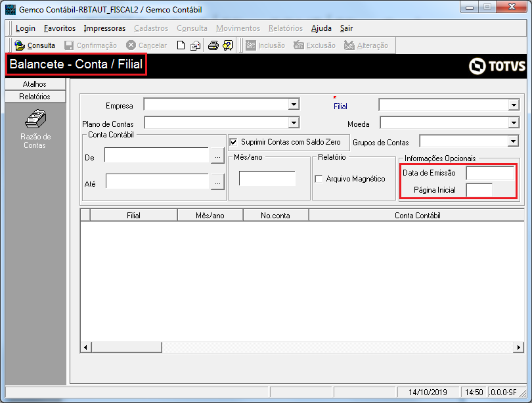Click the Mês/ano input field
Image resolution: width=532 pixels, height=403 pixels.
pyautogui.click(x=267, y=178)
